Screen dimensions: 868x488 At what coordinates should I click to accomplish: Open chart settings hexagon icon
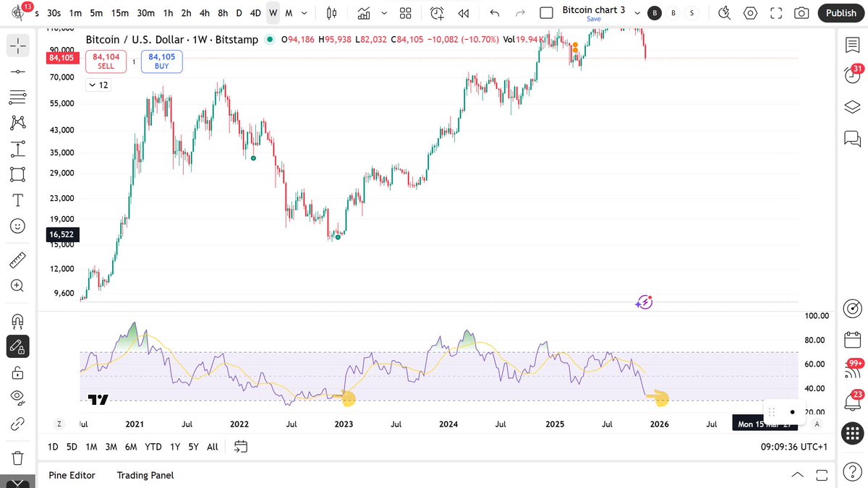click(x=750, y=13)
